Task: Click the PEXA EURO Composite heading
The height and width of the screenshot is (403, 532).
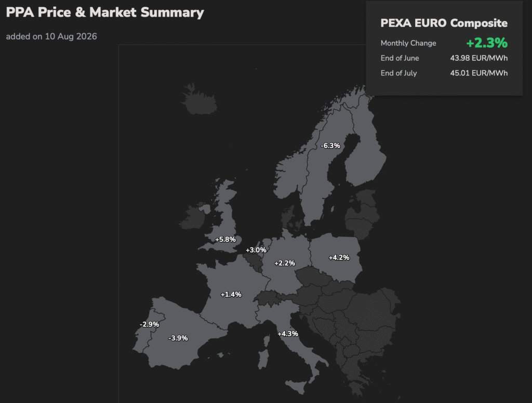Action: (x=444, y=23)
